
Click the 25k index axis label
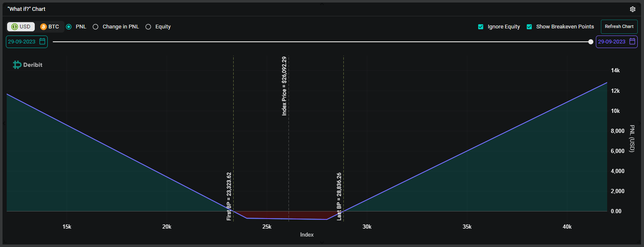pyautogui.click(x=267, y=227)
